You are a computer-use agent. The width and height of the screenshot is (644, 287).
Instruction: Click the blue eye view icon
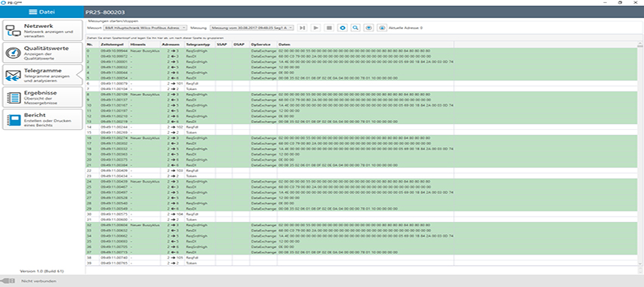click(x=342, y=27)
